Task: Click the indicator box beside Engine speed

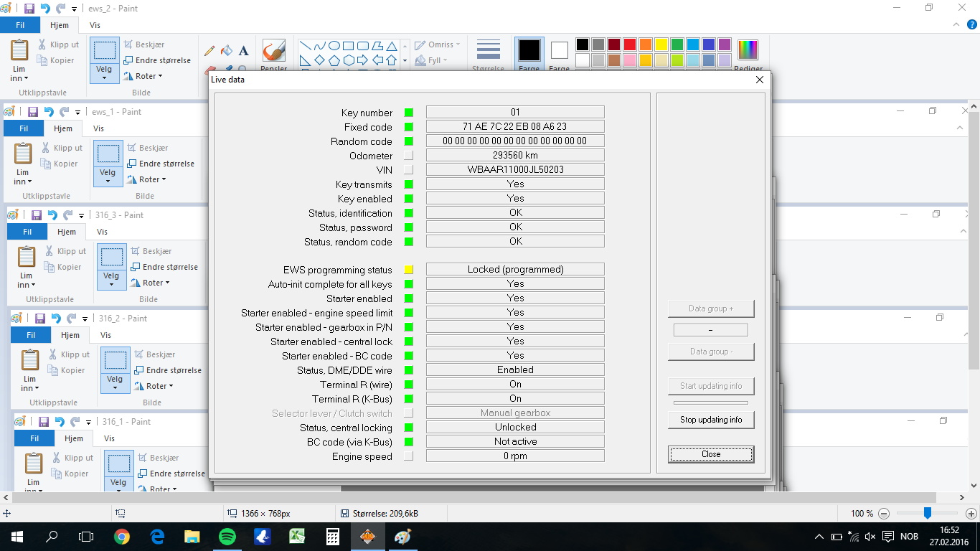Action: tap(409, 456)
